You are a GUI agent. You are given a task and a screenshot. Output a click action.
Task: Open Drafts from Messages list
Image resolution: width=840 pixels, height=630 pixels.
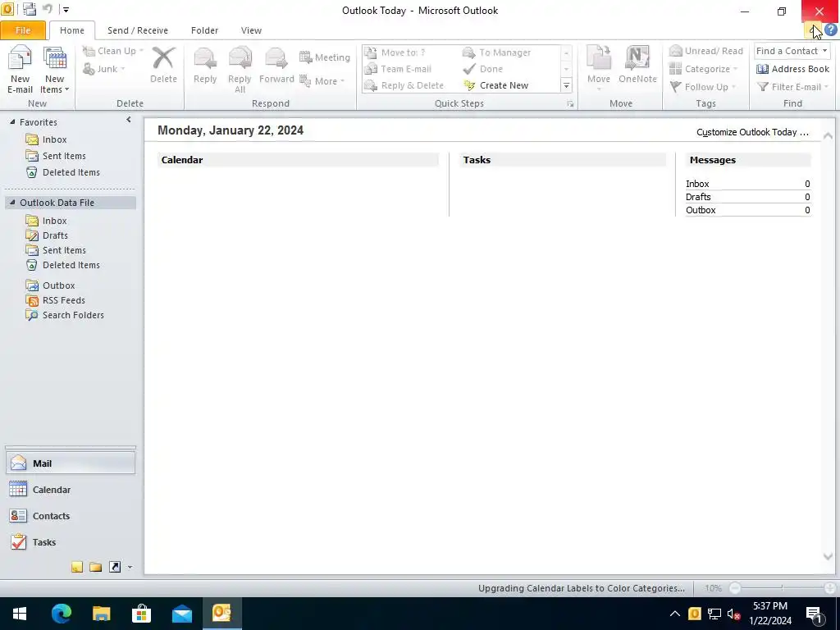(x=698, y=197)
